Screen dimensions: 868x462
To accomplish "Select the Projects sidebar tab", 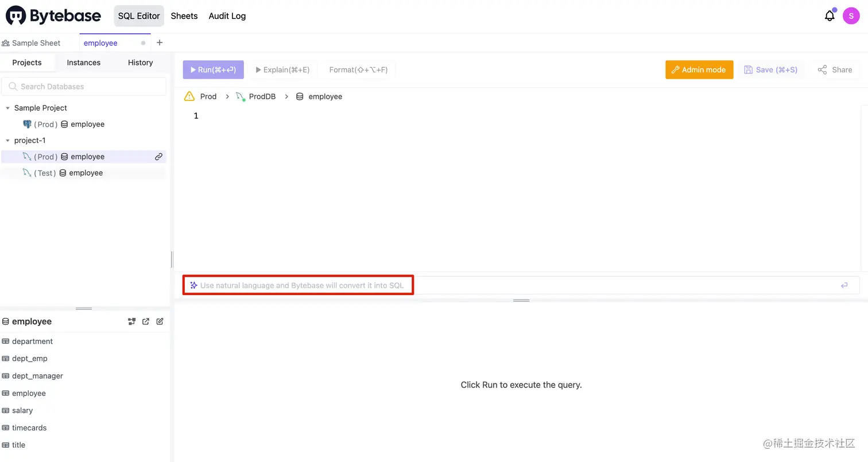I will click(27, 63).
